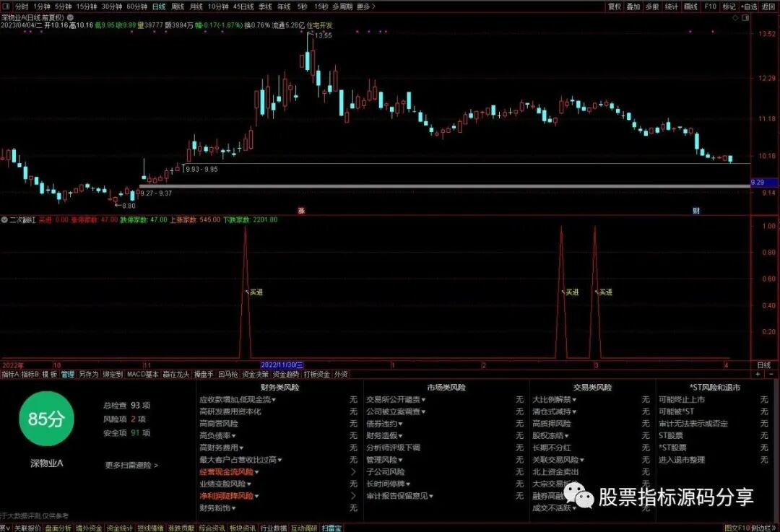Image resolution: width=780 pixels, height=532 pixels.
Task: Click the round dropdown icon after 深物业A title
Action: 70,17
